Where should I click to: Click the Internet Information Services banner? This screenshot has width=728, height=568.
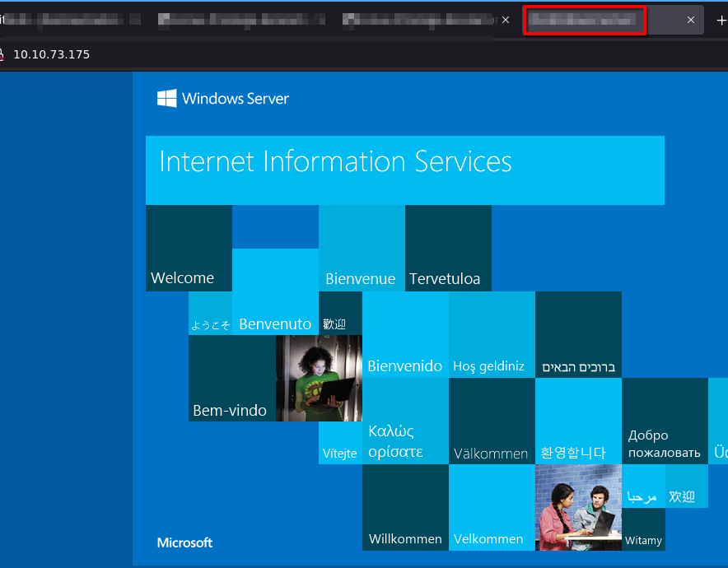point(404,170)
